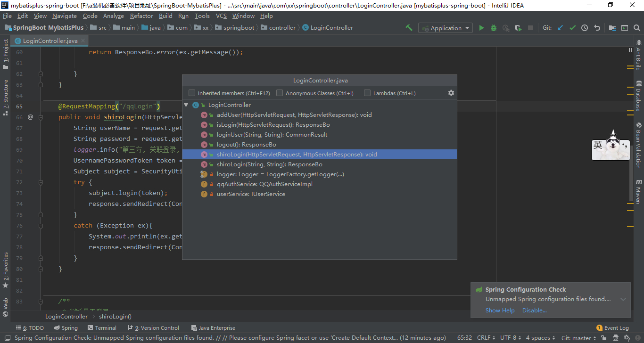Select logout(): ResponseBo in popup

click(320, 145)
